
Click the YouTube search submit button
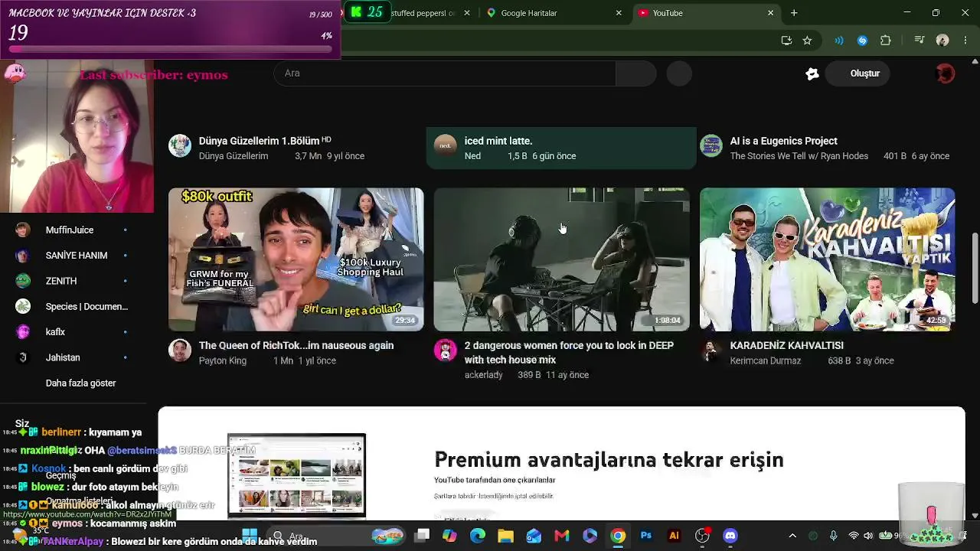point(636,73)
